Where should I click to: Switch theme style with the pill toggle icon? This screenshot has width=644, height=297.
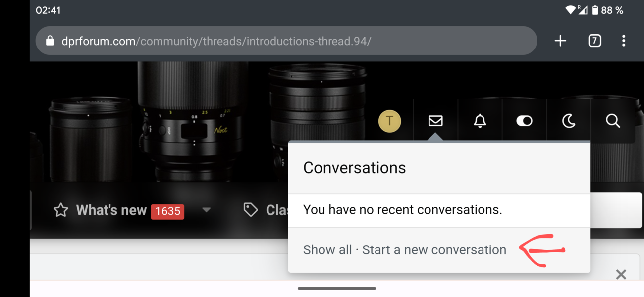pyautogui.click(x=524, y=120)
